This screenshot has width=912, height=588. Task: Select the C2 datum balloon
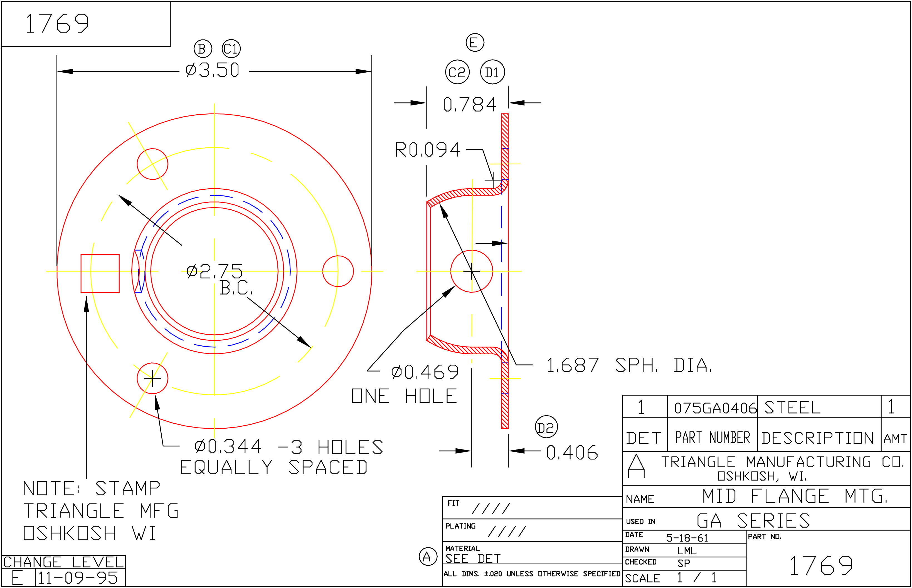coord(457,72)
